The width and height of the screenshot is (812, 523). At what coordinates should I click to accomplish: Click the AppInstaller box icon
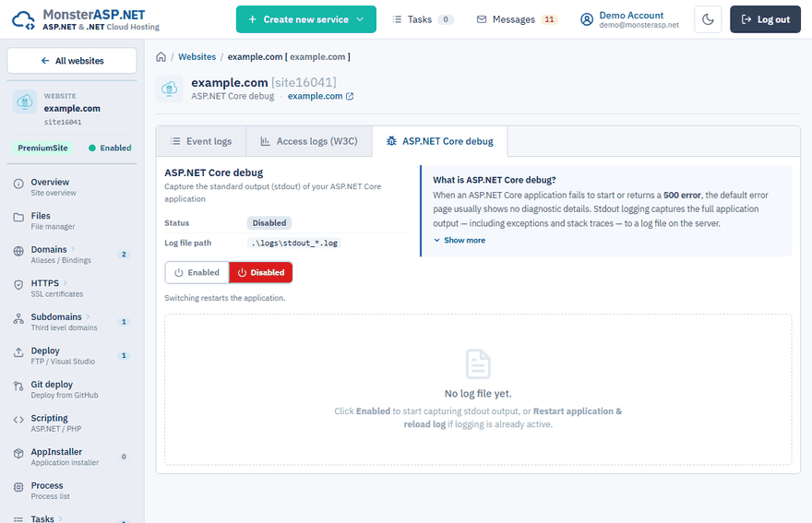point(18,453)
